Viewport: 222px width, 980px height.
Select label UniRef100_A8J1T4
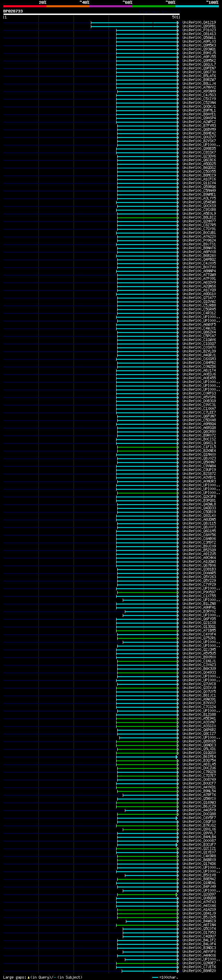tap(199, 371)
